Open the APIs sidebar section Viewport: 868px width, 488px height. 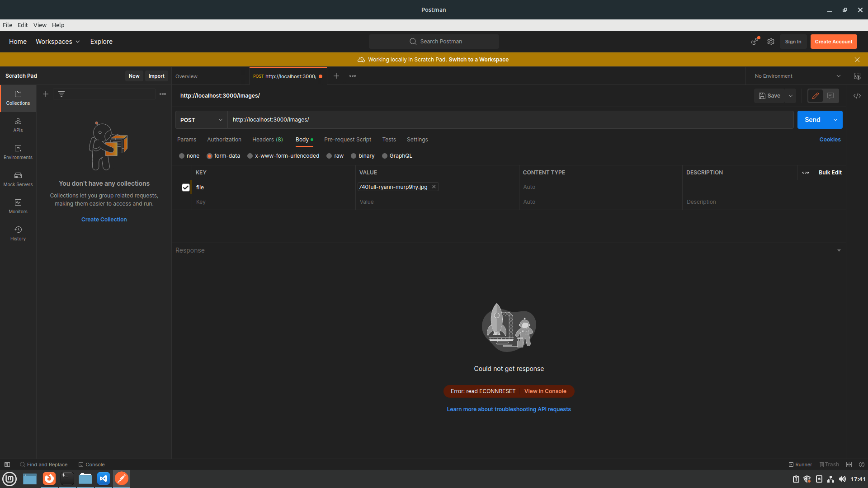click(x=18, y=125)
